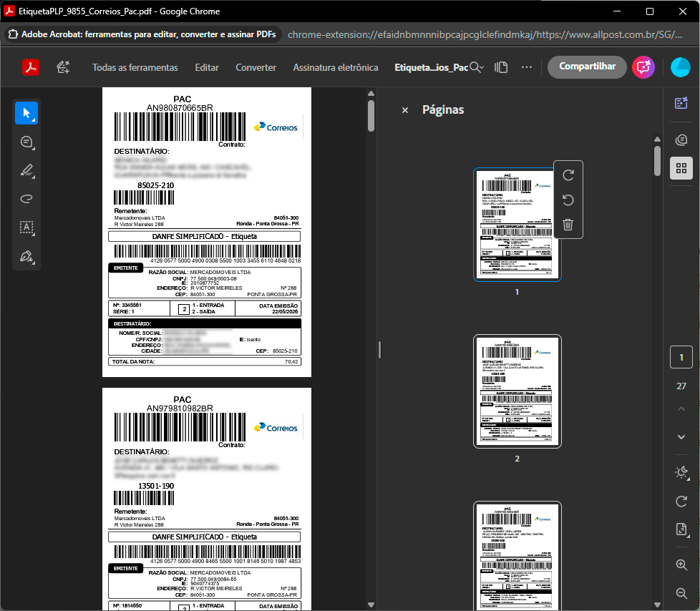Screen dimensions: 700x611
Task: Select the arrow selection tool
Action: 26,113
